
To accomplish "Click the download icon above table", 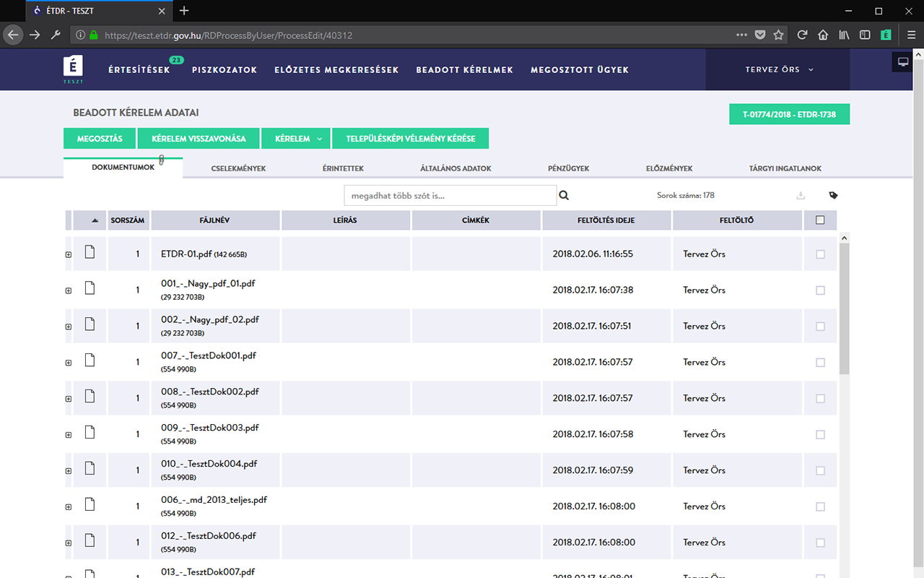I will pos(800,195).
